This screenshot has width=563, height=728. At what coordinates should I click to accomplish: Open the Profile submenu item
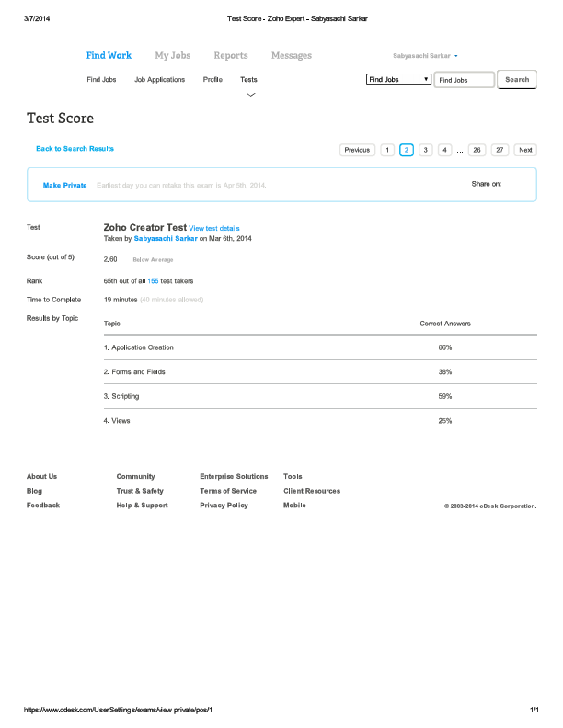coord(213,79)
